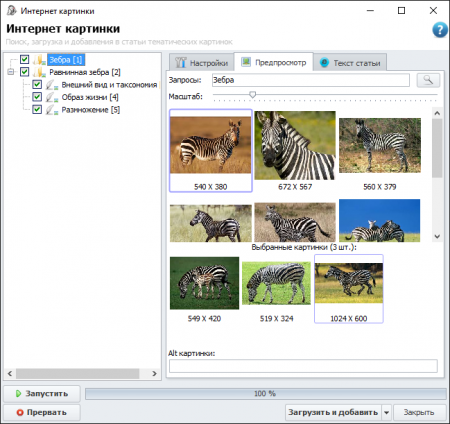Viewport: 450px width, 424px height.
Task: Open the Текст статьи tab
Action: coord(350,62)
